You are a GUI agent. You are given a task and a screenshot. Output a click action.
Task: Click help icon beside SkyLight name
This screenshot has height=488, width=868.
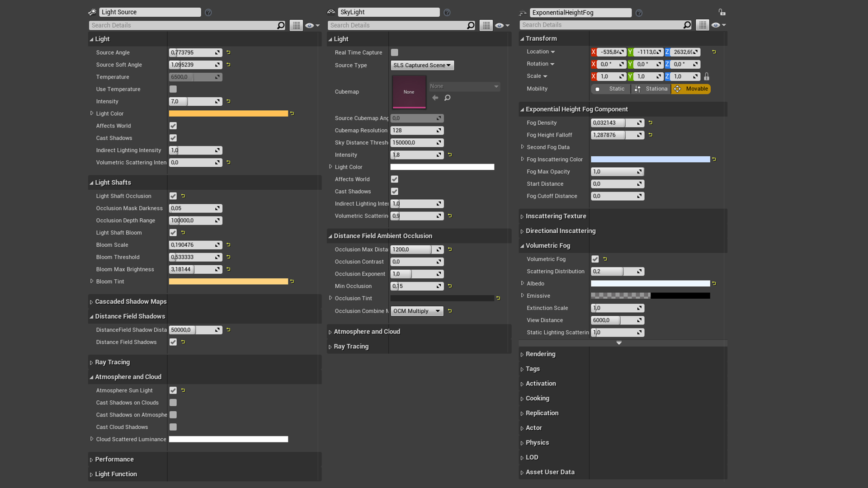pyautogui.click(x=447, y=12)
